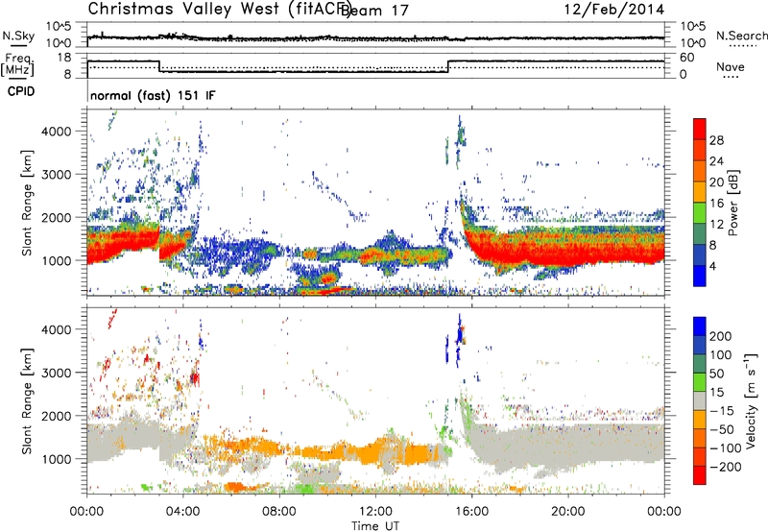
Task: Click the '4' label on the Power color bar
Action: coord(713,266)
